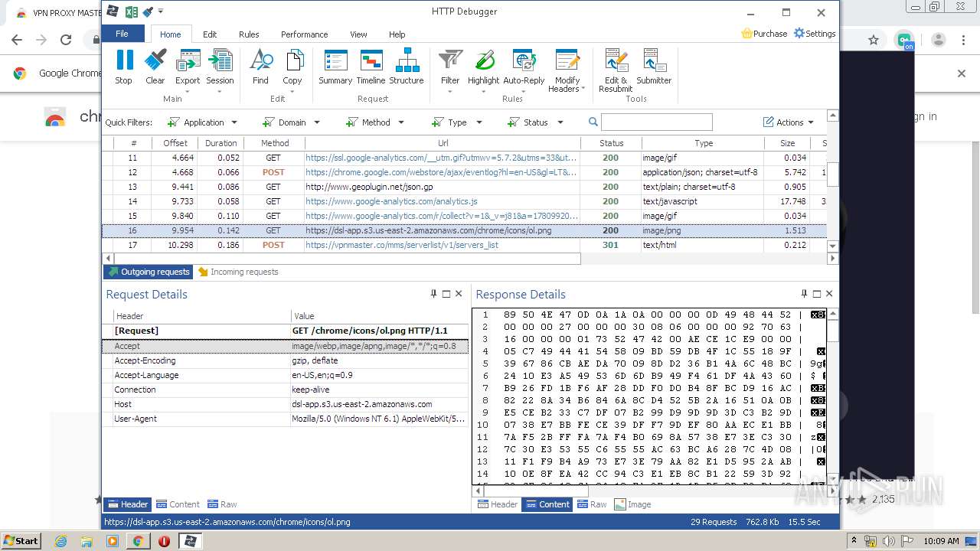Close the Response Details panel
The width and height of the screenshot is (980, 551).
[x=829, y=294]
